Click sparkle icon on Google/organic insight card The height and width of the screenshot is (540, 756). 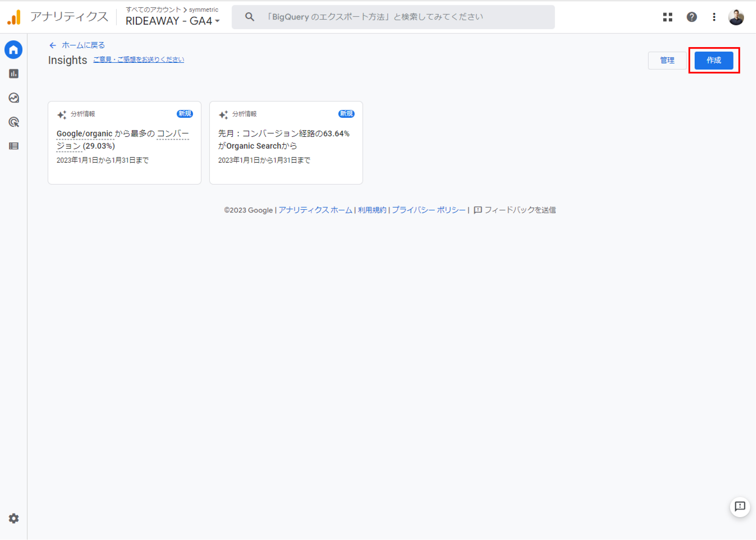click(x=62, y=114)
